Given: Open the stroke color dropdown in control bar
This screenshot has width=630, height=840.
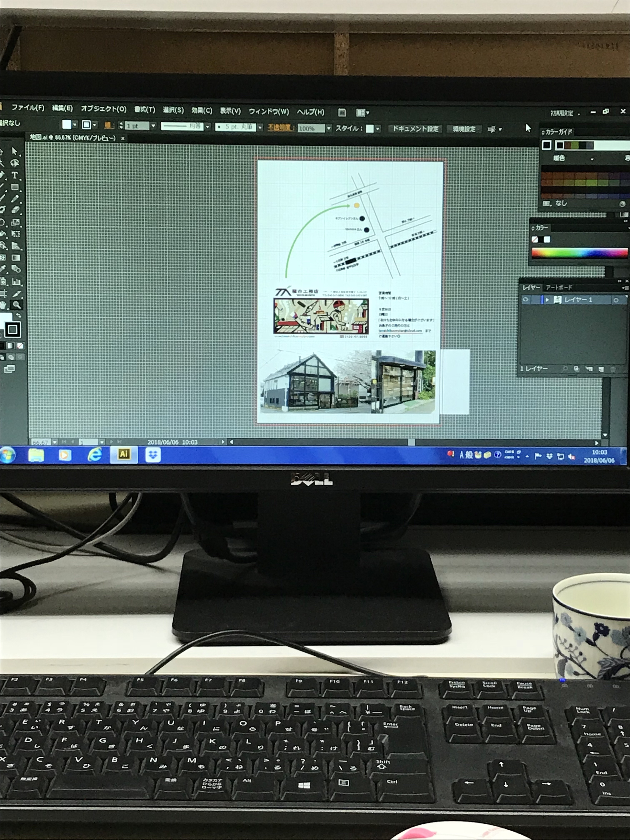Looking at the screenshot, I should [x=95, y=125].
